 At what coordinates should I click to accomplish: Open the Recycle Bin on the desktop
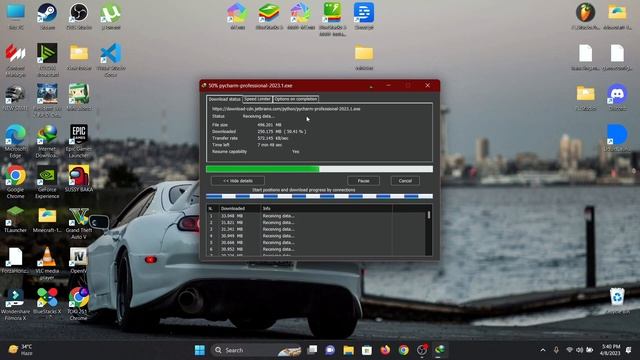pyautogui.click(x=617, y=301)
